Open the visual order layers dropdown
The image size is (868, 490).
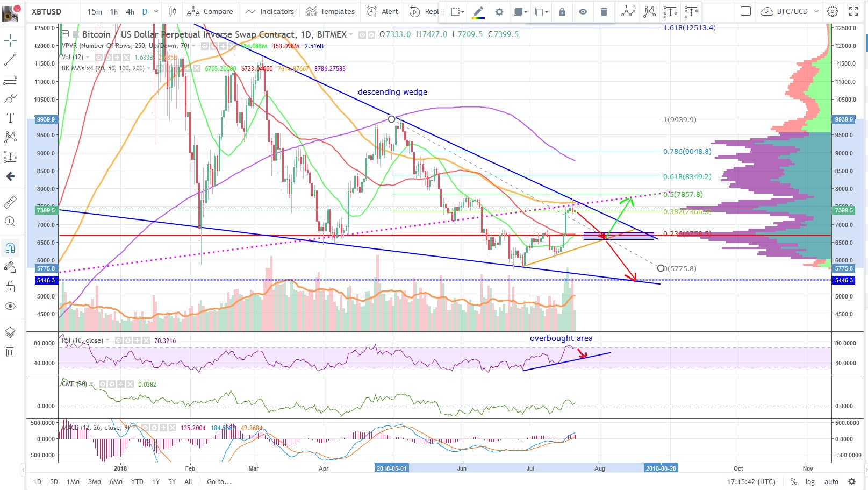point(519,12)
